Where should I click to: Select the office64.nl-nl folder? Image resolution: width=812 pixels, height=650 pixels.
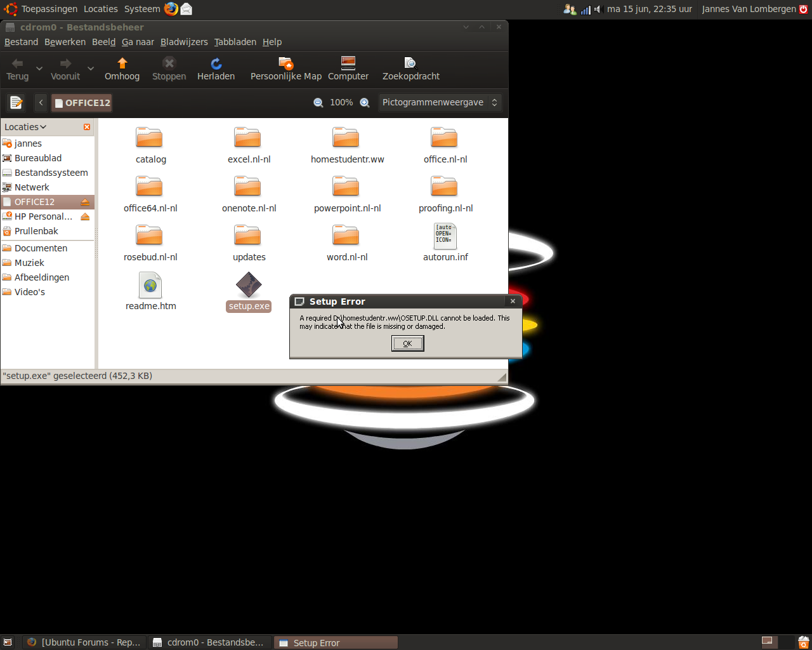point(150,186)
